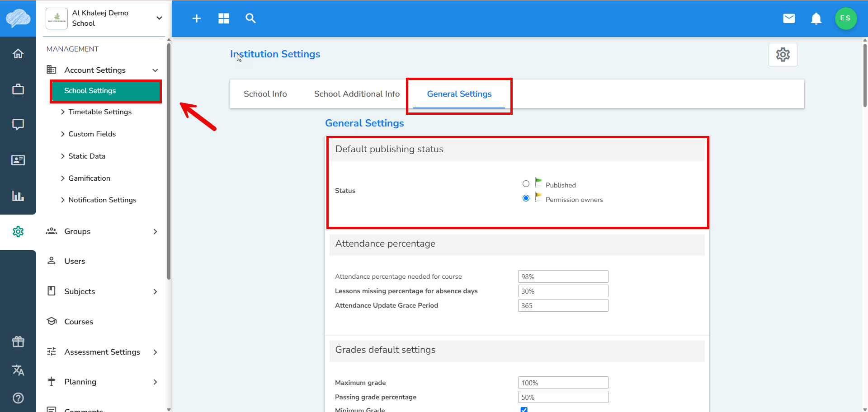
Task: Click the Default publishing status heading
Action: click(389, 149)
